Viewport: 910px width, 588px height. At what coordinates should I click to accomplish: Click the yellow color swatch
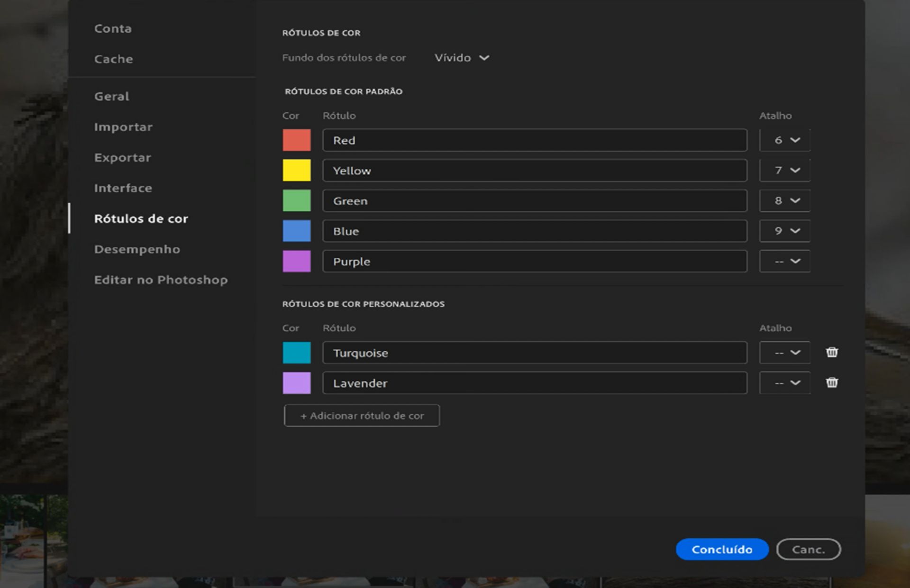pyautogui.click(x=297, y=171)
